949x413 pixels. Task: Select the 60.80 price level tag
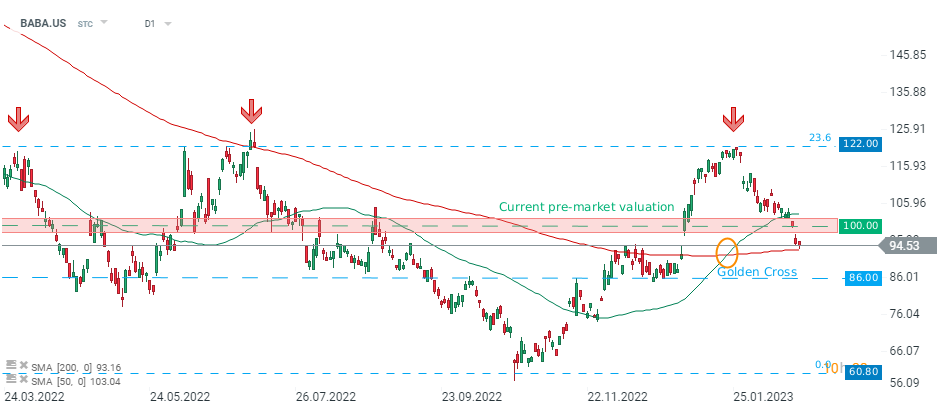(x=863, y=371)
